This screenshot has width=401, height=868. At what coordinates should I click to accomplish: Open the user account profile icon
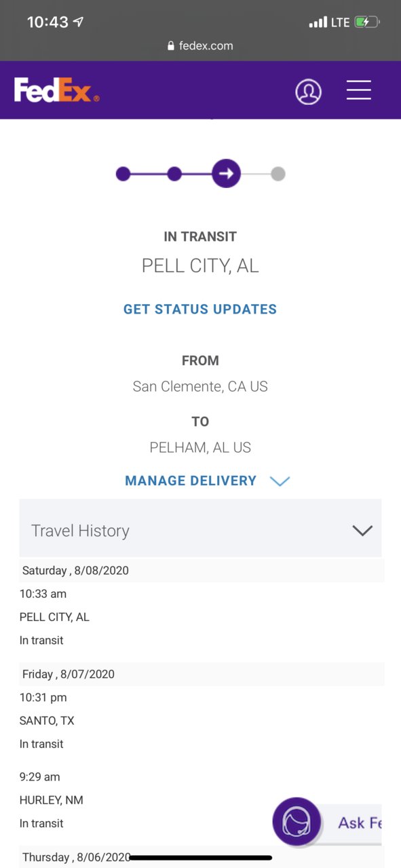point(308,91)
